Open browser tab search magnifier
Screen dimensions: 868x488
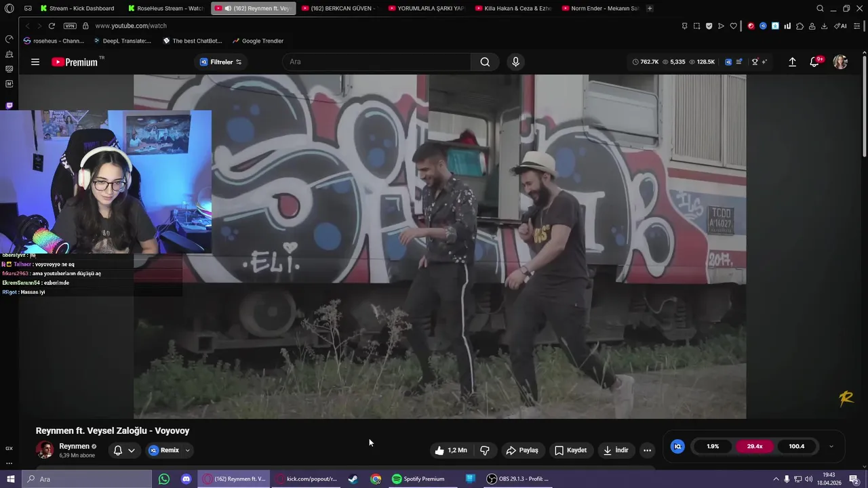coord(820,8)
